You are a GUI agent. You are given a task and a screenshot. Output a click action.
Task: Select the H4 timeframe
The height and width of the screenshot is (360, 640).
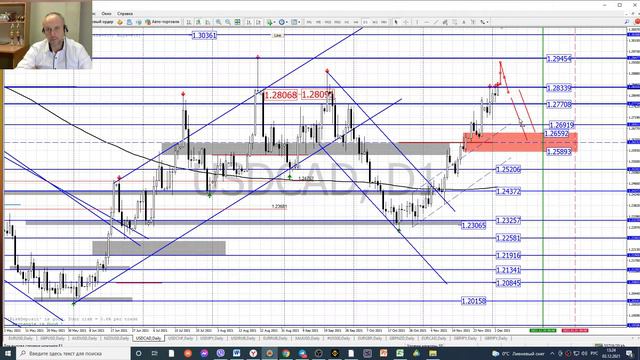click(356, 22)
